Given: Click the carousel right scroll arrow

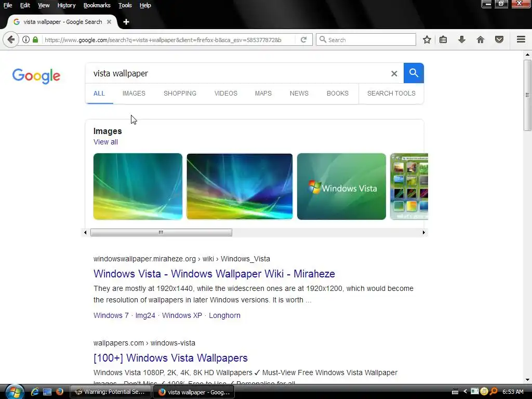Looking at the screenshot, I should [424, 232].
